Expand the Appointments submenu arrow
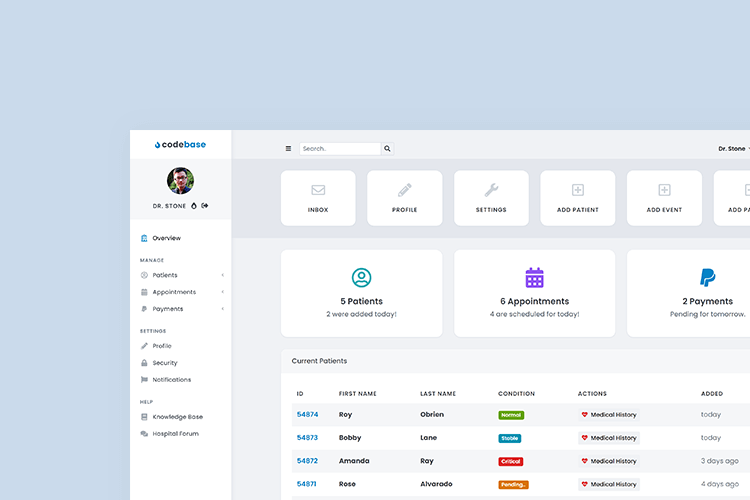Viewport: 750px width, 500px height. [x=222, y=292]
